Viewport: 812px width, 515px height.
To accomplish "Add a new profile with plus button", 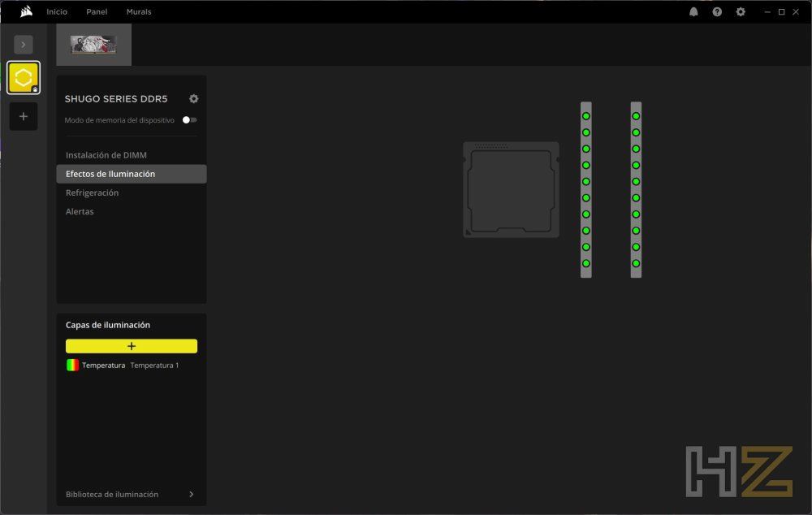I will [x=24, y=116].
